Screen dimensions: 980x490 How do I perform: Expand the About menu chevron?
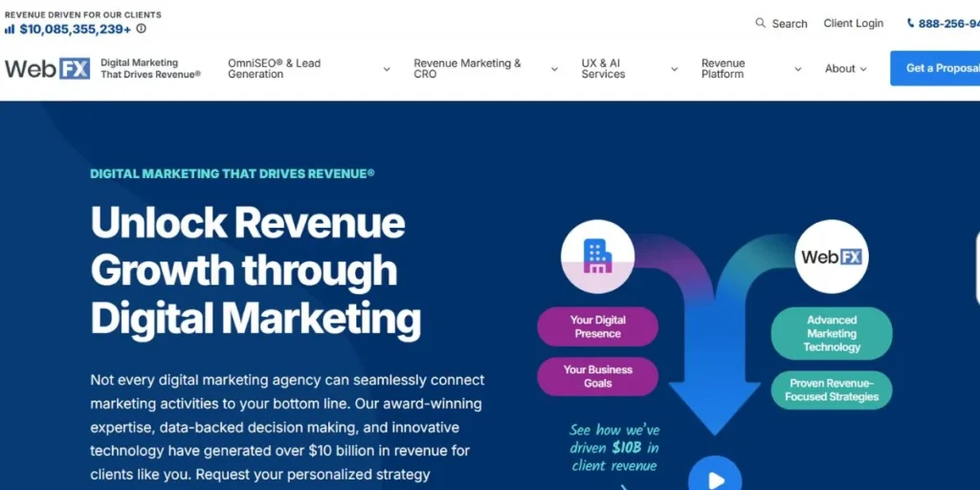pos(863,69)
